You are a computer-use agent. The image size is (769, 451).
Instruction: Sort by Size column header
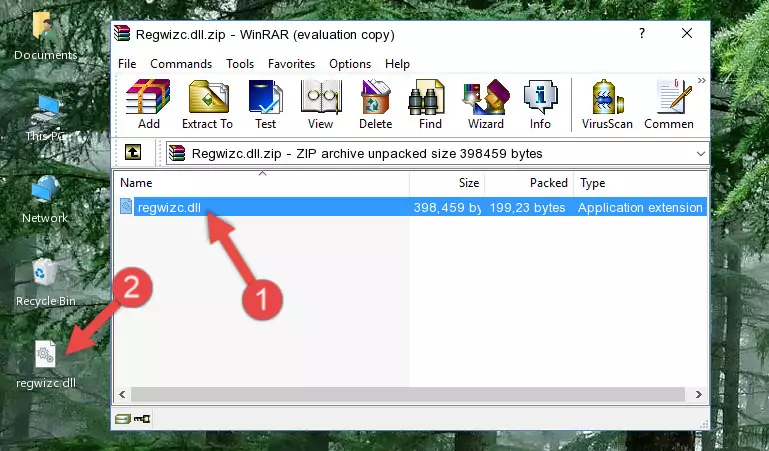[447, 183]
